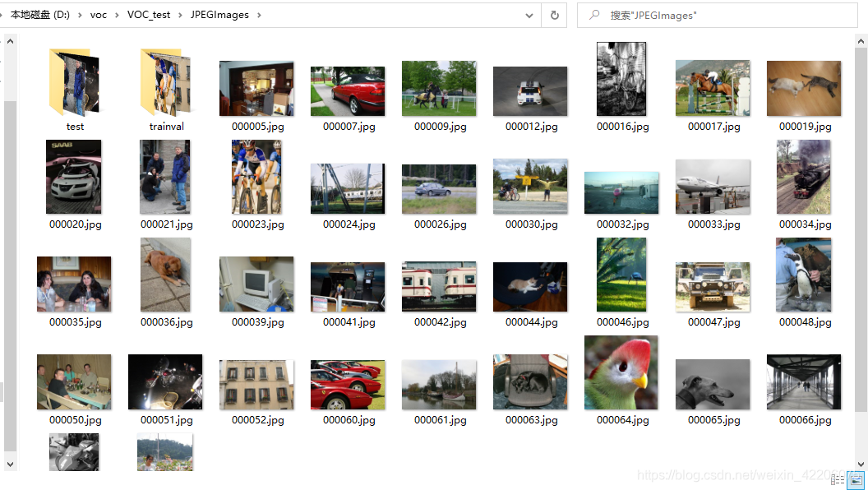The width and height of the screenshot is (868, 490).
Task: Click the search magnifier icon
Action: click(594, 15)
